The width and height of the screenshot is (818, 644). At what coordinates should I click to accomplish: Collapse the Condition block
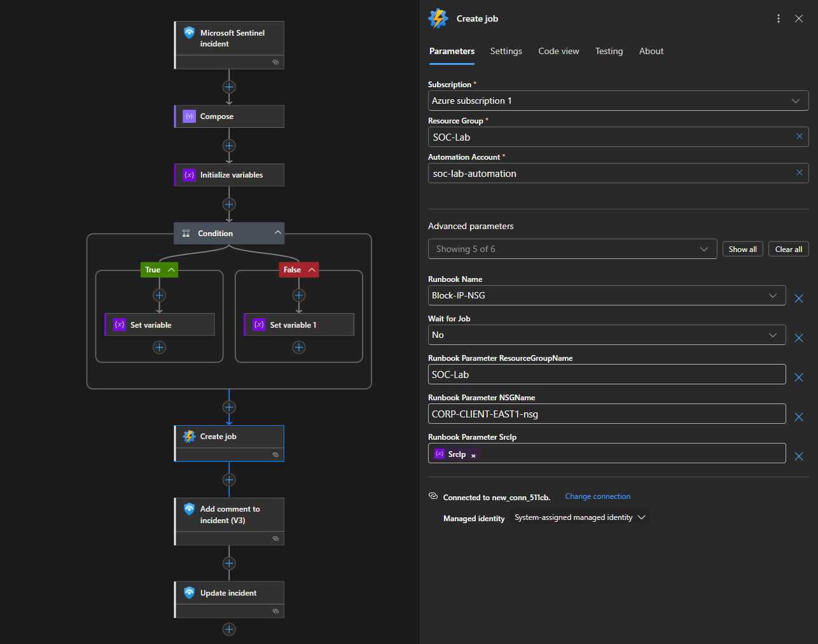[277, 233]
